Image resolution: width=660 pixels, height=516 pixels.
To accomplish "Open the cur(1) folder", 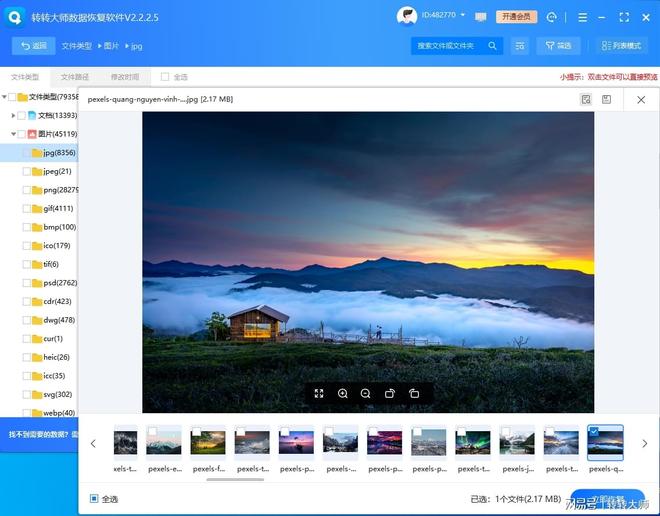I will 48,338.
